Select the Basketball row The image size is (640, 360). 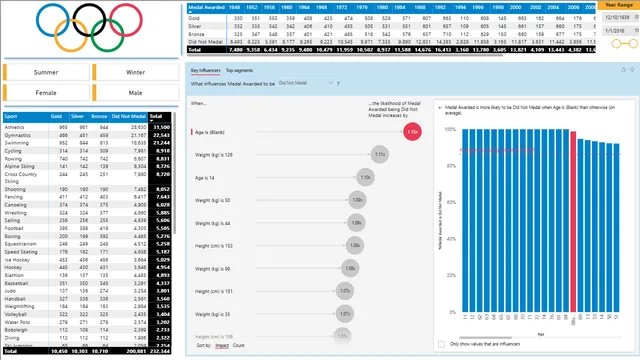coord(87,283)
